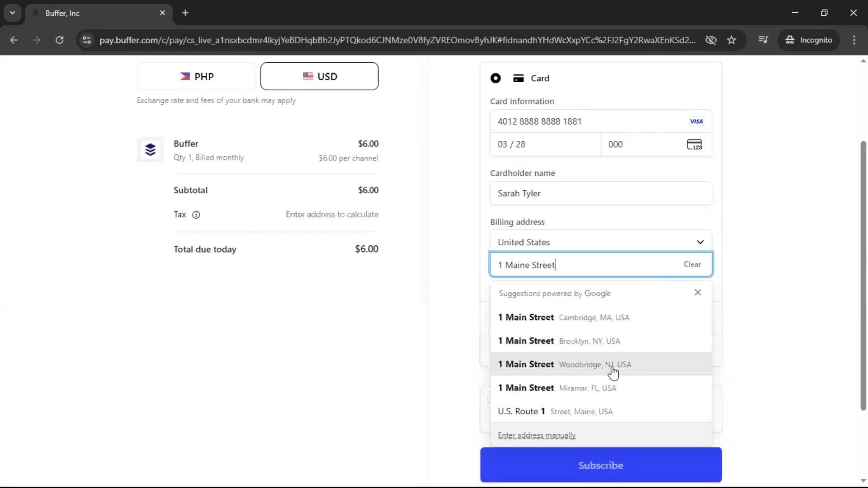Select the Card payment method radio button

495,78
